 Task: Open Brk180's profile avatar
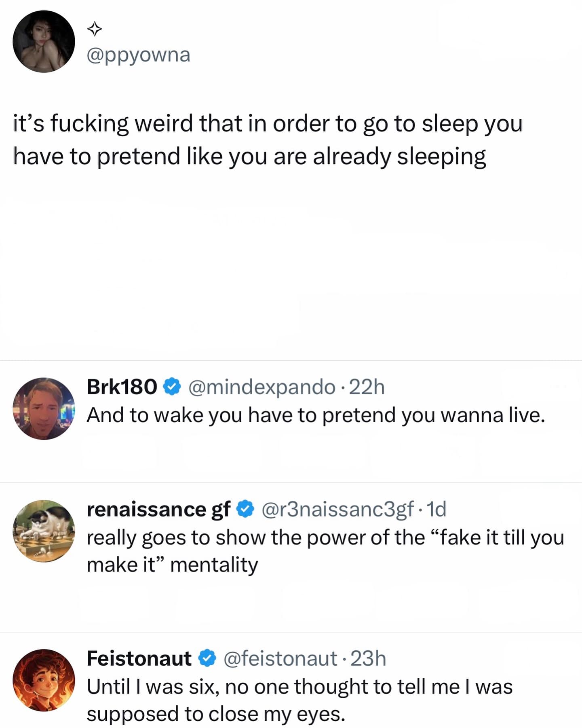pyautogui.click(x=44, y=408)
